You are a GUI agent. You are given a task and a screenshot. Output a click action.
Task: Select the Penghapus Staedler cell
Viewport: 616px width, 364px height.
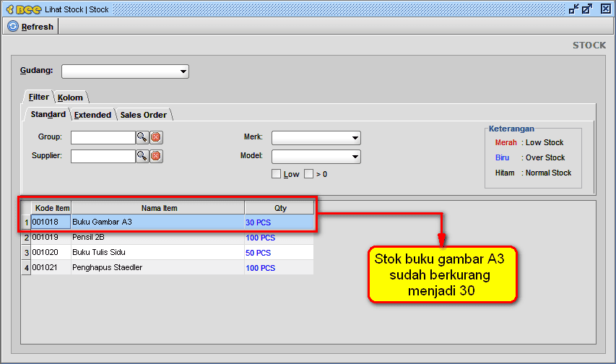(157, 268)
